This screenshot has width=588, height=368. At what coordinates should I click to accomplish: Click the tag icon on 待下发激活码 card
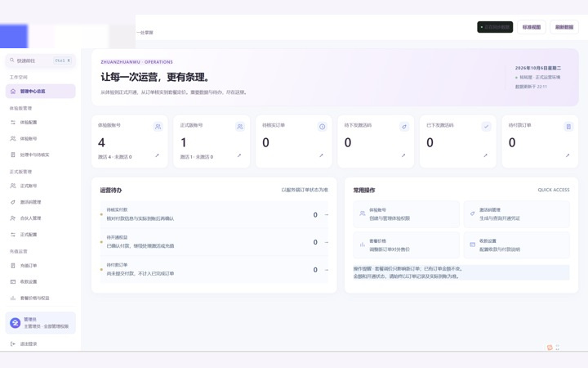pos(404,127)
